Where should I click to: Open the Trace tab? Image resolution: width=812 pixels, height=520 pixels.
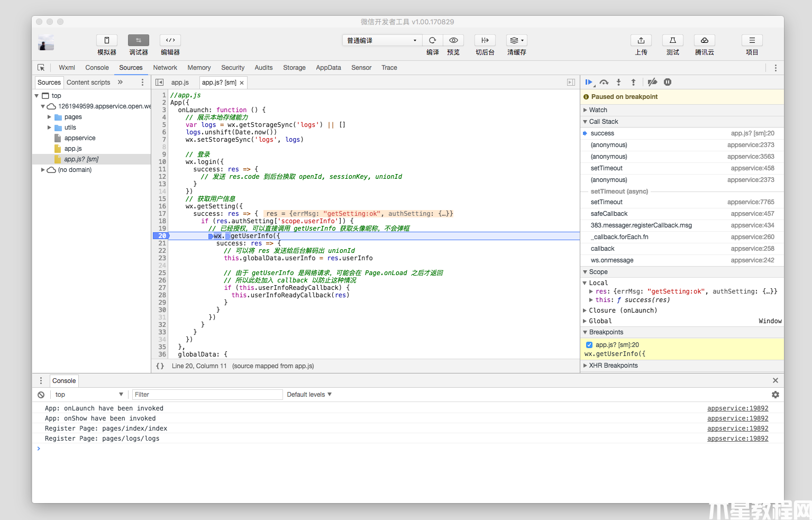pos(389,68)
